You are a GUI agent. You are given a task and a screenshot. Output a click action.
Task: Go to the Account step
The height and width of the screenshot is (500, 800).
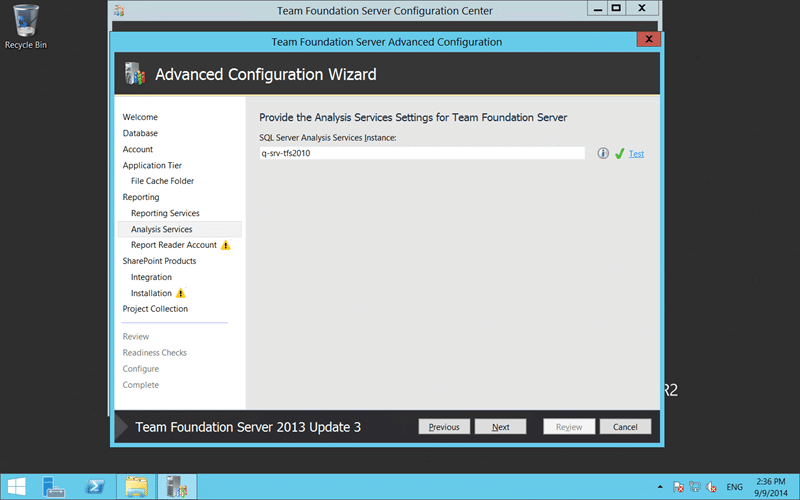point(137,149)
